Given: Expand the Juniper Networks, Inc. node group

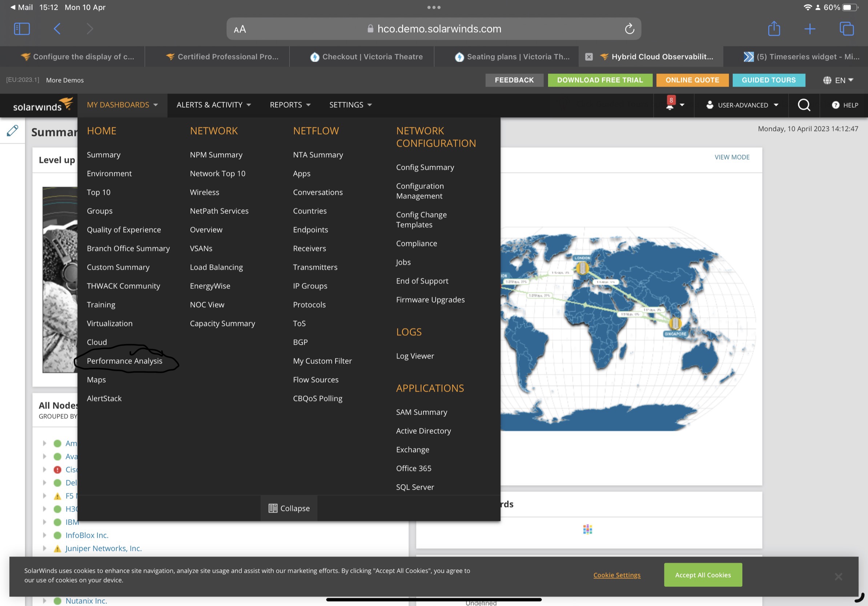Looking at the screenshot, I should (x=45, y=548).
